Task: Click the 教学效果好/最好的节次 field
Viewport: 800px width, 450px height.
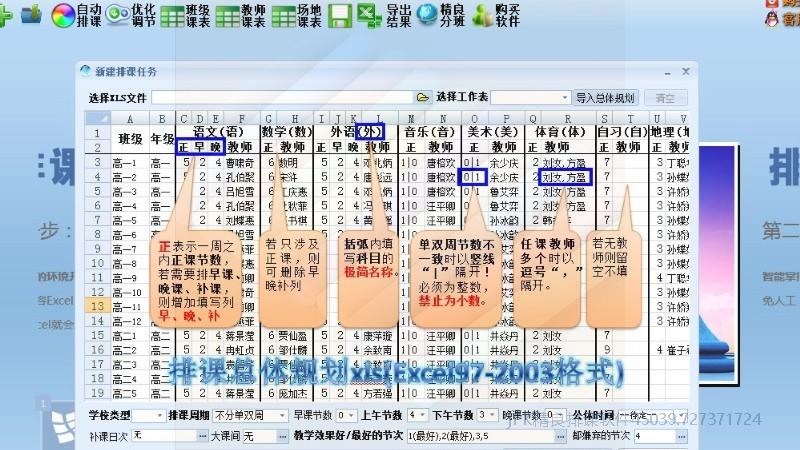Action: tap(480, 436)
